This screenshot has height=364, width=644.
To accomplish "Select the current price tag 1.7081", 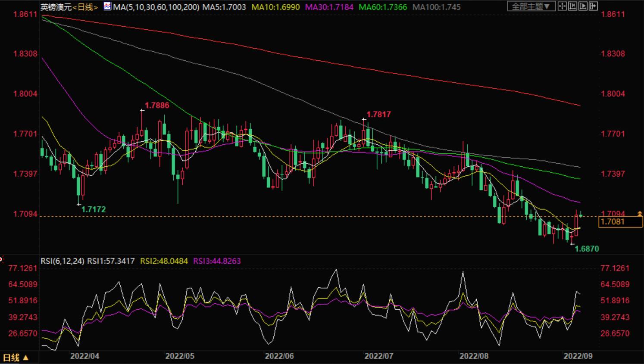I will pyautogui.click(x=620, y=222).
